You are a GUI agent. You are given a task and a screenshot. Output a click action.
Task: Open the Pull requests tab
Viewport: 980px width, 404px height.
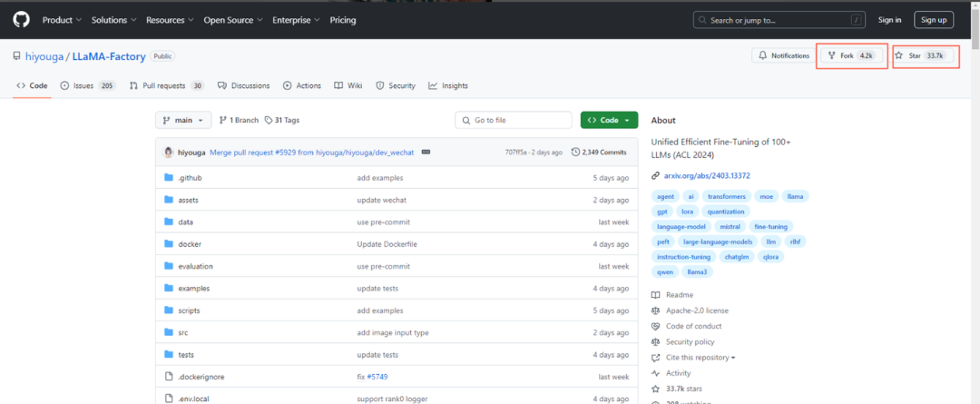coord(167,85)
